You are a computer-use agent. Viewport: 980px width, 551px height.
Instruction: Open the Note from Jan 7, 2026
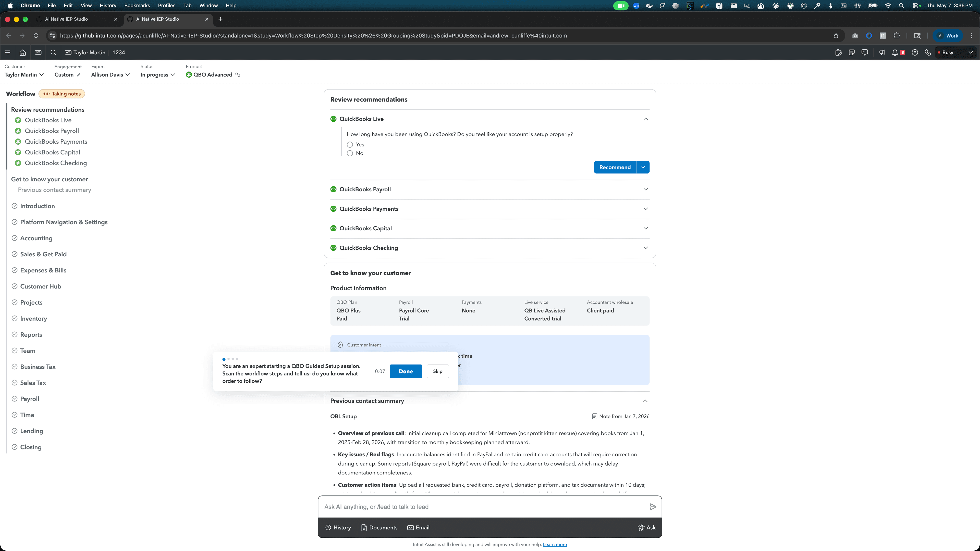620,416
